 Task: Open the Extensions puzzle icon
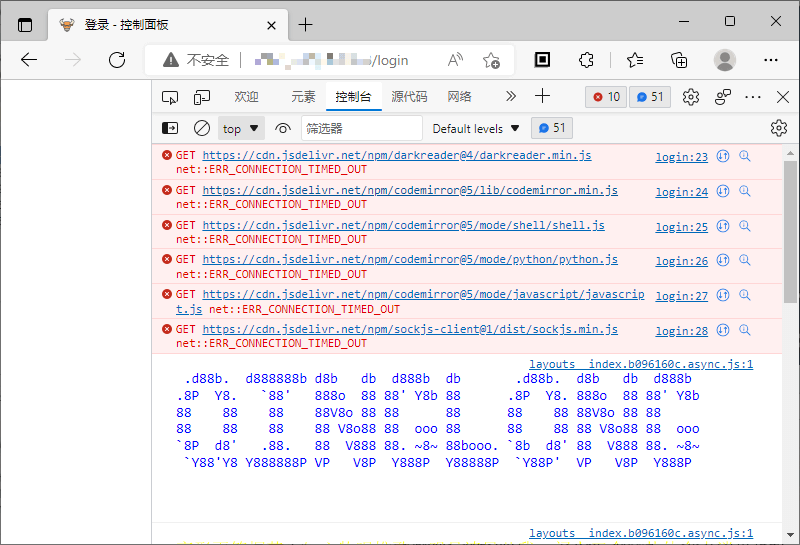click(586, 60)
